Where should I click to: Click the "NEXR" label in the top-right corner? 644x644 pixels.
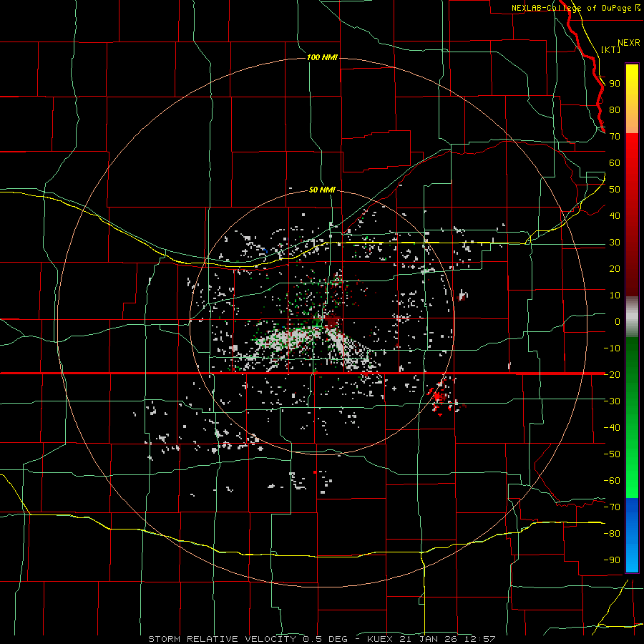[x=629, y=43]
